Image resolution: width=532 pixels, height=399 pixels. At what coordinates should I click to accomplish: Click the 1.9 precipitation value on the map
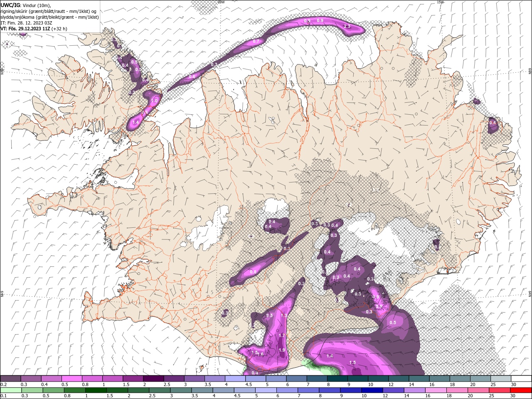coord(282,350)
